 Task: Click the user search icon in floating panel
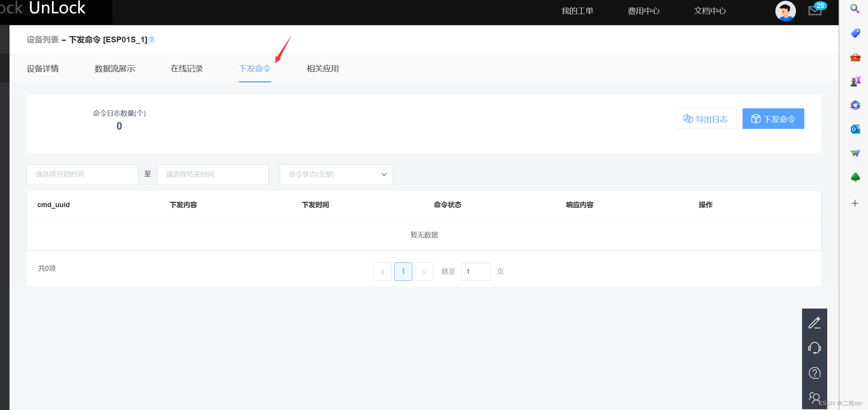pos(814,398)
